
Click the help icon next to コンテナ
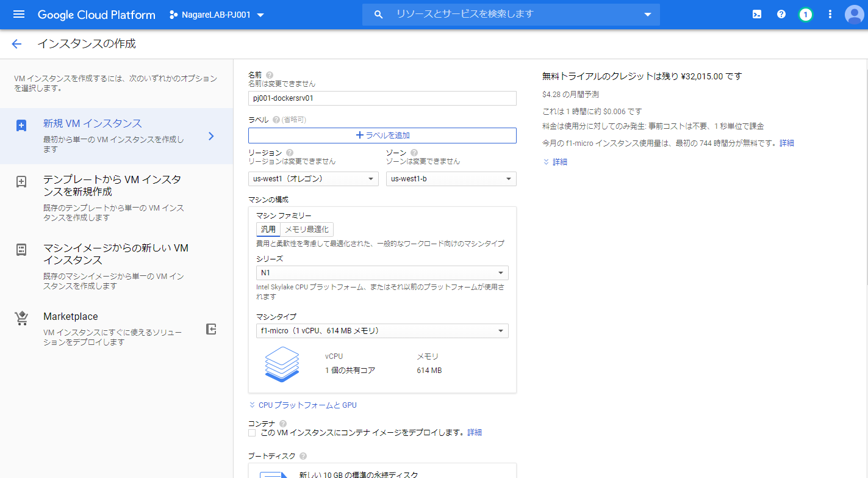[x=282, y=424]
